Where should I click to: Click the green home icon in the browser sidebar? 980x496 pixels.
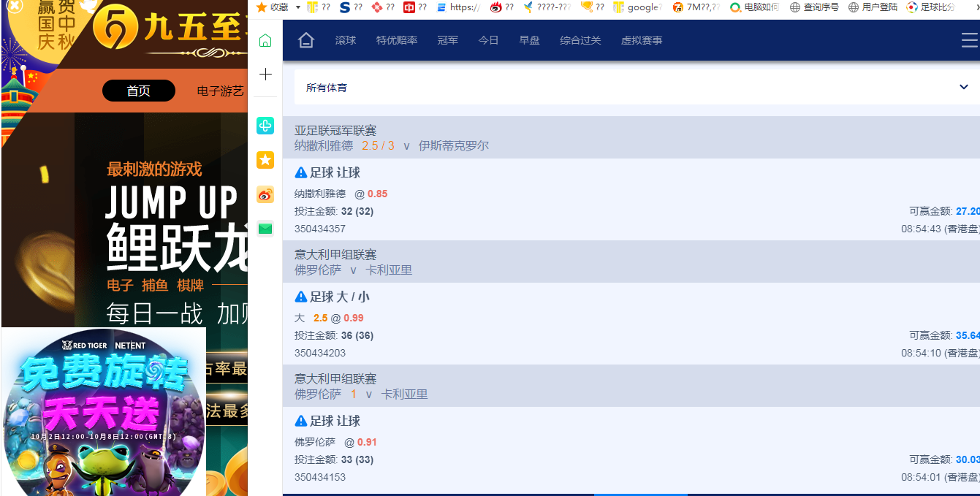265,41
